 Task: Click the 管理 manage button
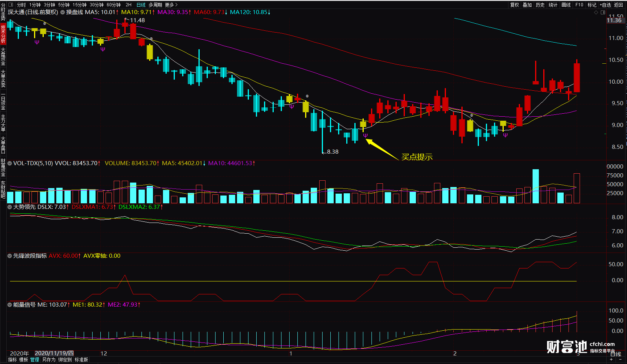35,360
